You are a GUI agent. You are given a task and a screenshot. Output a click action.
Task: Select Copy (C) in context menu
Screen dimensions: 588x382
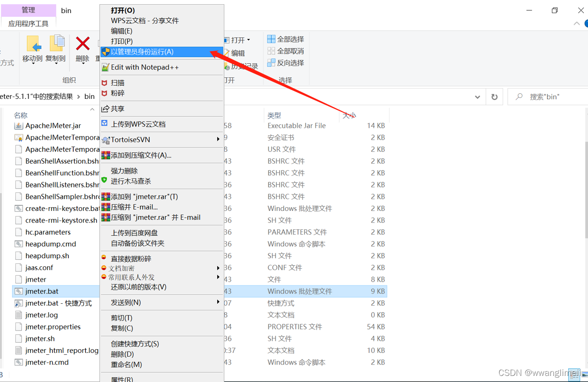point(122,328)
